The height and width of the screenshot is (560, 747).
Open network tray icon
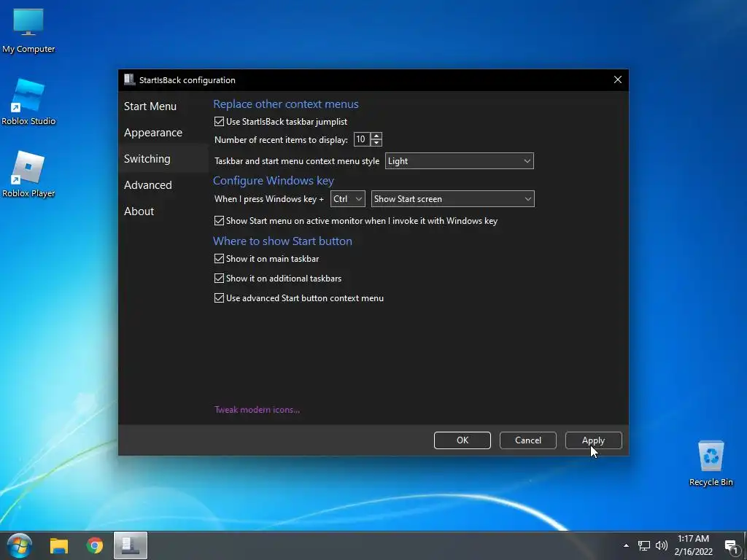coord(643,545)
